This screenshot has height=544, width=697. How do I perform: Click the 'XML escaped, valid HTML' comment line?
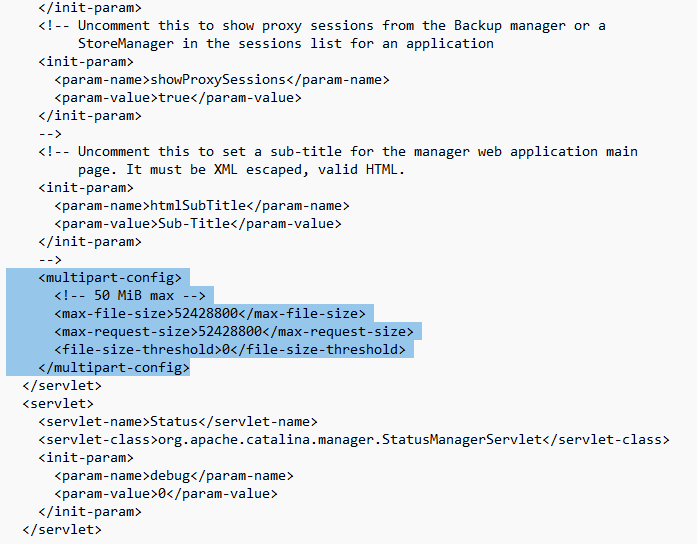tap(241, 169)
